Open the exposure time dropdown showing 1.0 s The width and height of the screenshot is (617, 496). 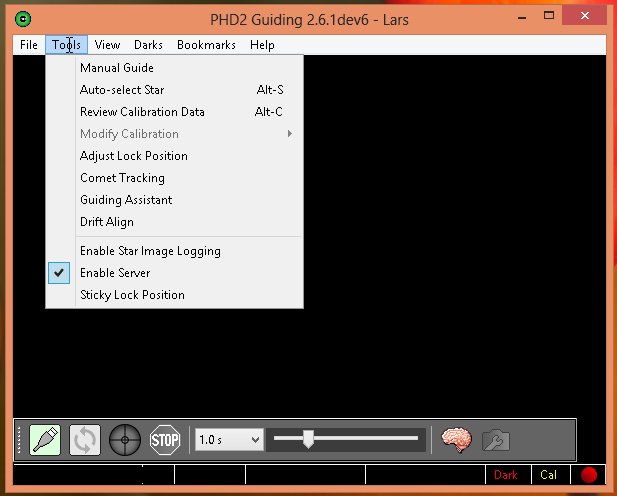tap(229, 439)
